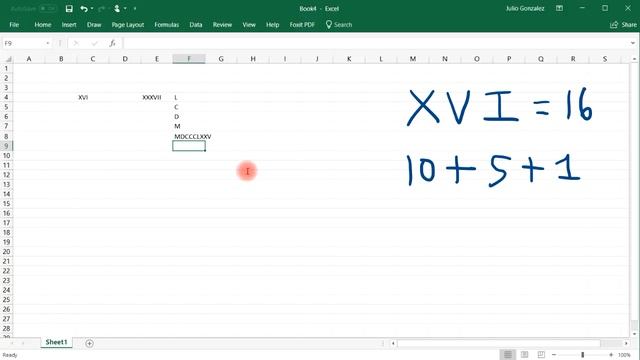Image resolution: width=640 pixels, height=360 pixels.
Task: Click horizontal scrollbar right arrow
Action: pos(626,344)
